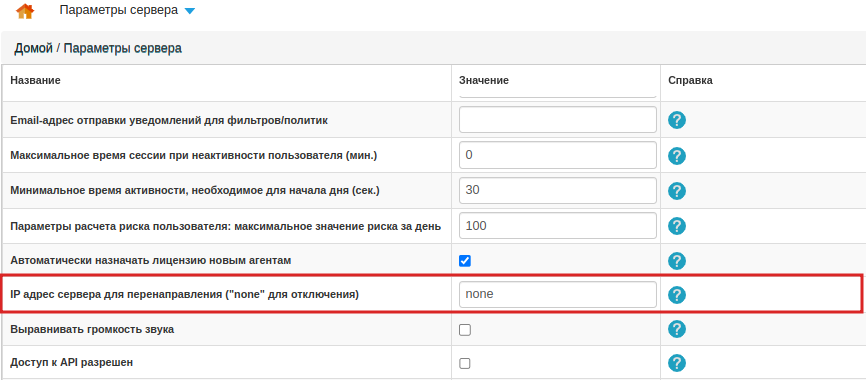Screen dimensions: 866x380
Task: Show help for auto license assignment
Action: point(677,261)
